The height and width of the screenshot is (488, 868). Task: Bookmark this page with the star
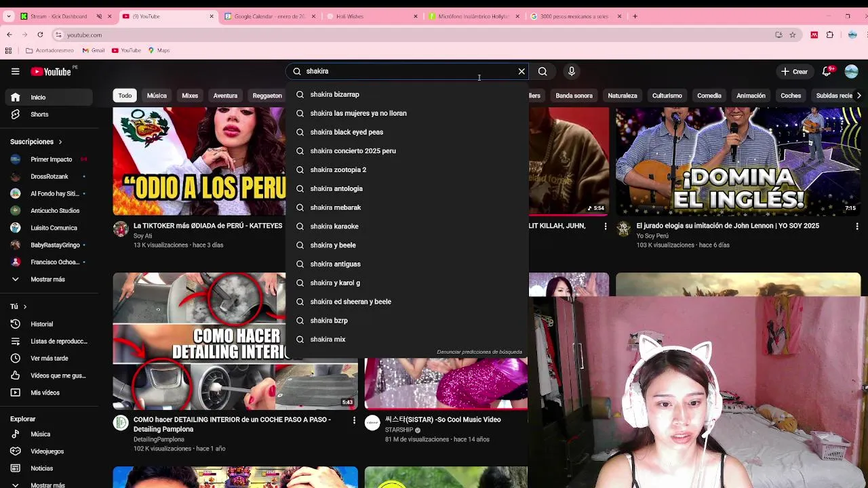792,35
